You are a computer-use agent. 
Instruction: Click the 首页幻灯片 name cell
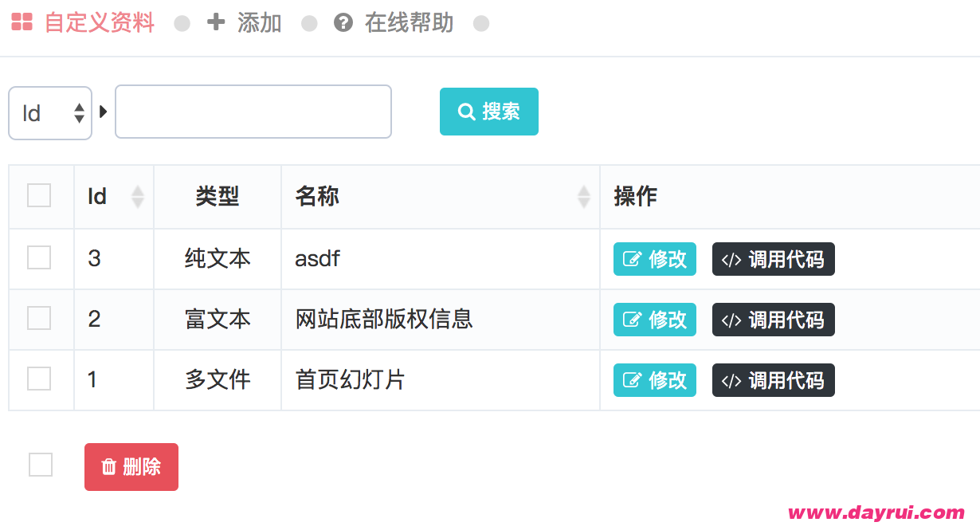click(x=441, y=380)
